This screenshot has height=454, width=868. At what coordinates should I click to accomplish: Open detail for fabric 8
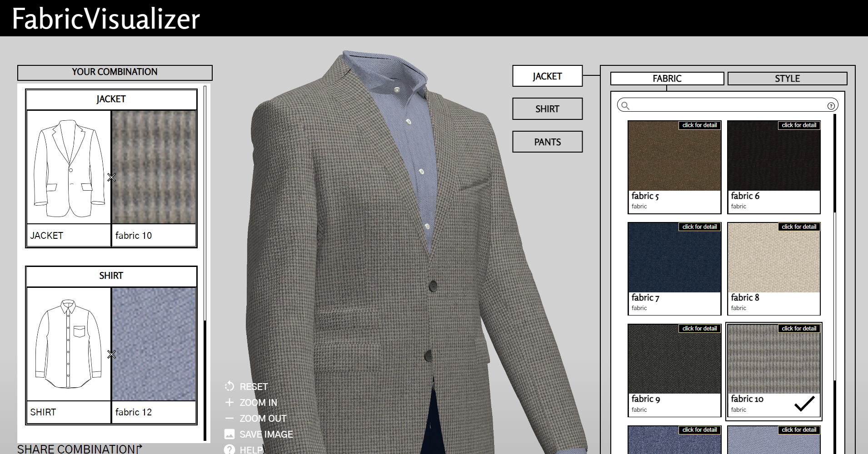pos(799,227)
